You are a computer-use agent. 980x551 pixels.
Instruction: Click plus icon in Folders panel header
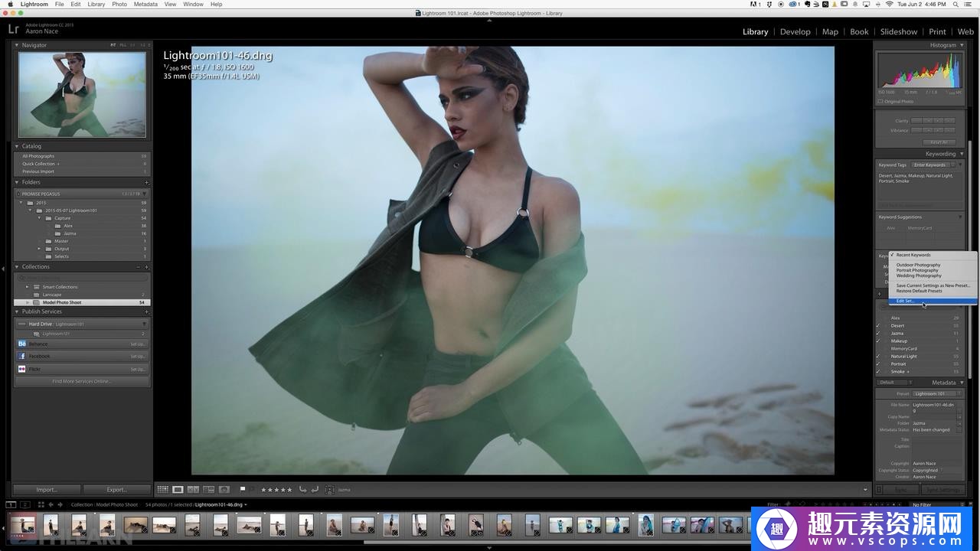pyautogui.click(x=146, y=182)
